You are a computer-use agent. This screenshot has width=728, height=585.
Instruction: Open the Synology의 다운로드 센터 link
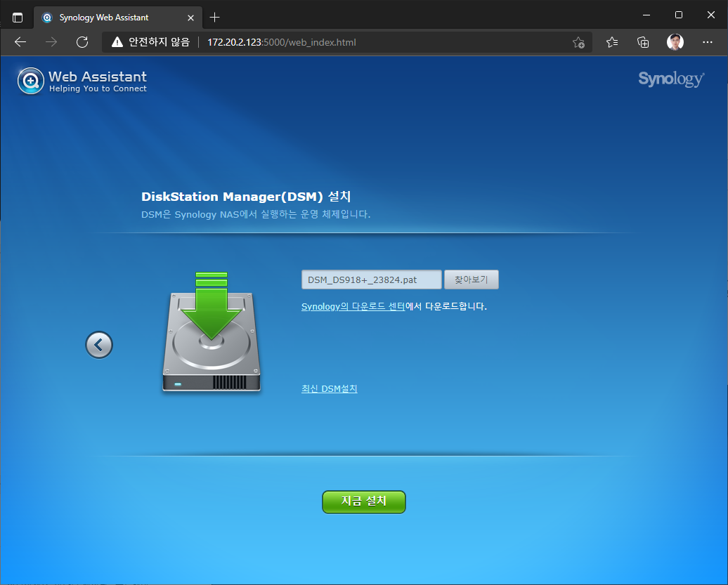(x=353, y=306)
